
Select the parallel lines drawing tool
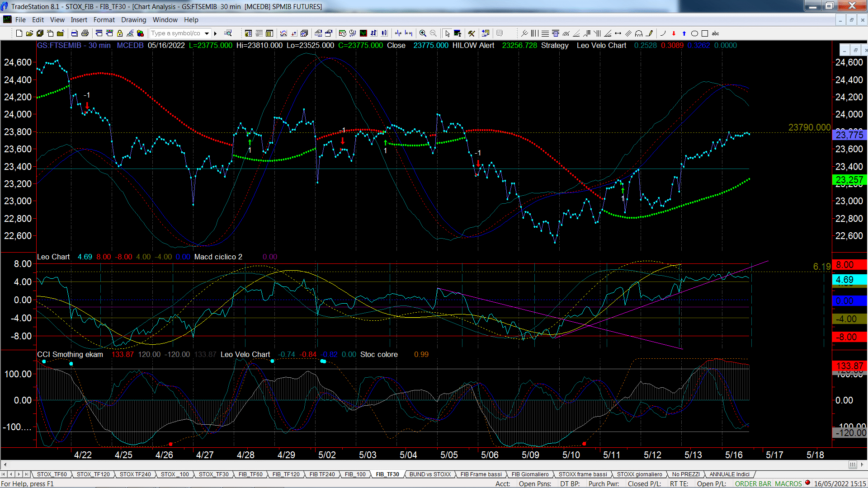tap(628, 33)
